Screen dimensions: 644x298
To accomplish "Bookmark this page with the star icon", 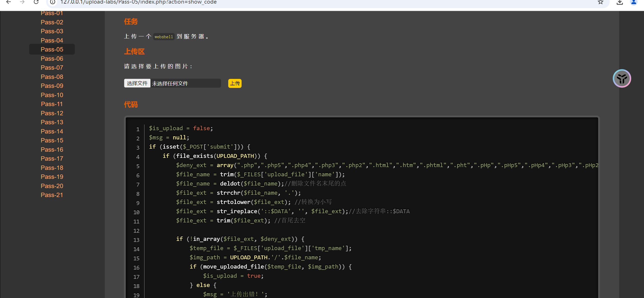I will coord(600,2).
